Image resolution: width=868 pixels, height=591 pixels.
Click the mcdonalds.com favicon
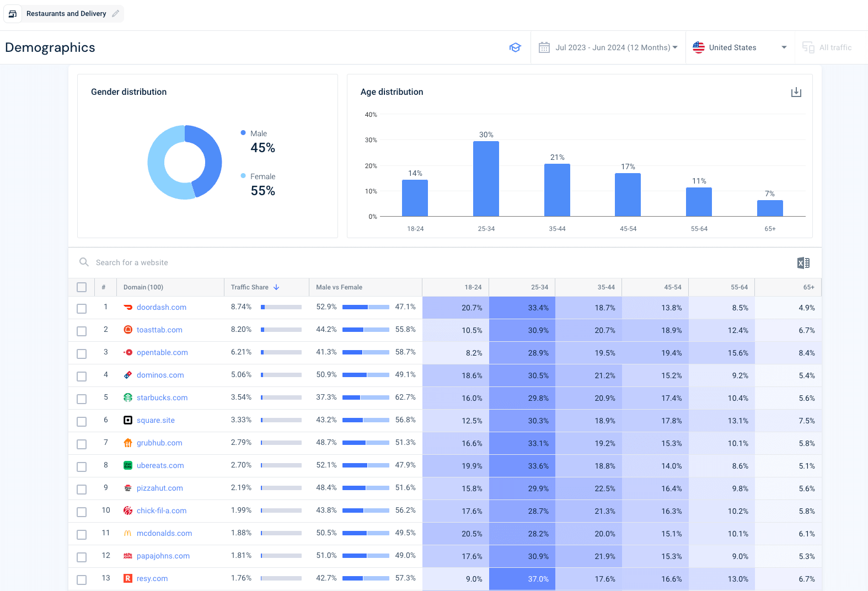point(128,533)
